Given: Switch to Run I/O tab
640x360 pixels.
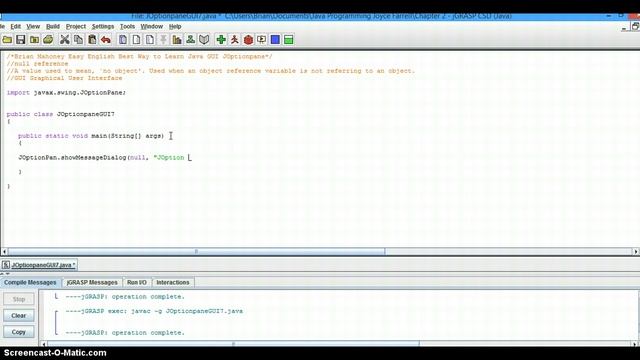Looking at the screenshot, I should 137,282.
